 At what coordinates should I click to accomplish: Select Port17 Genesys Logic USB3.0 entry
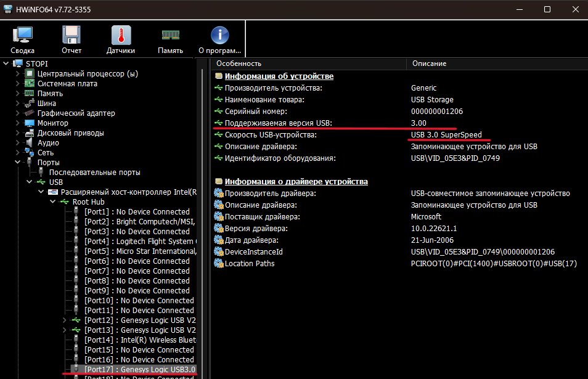140,369
